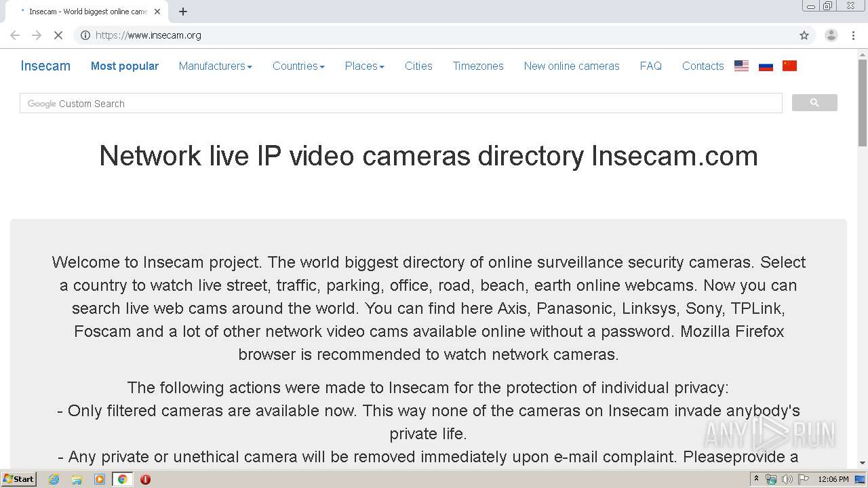Expand the Manufacturers dropdown
The image size is (868, 488).
click(x=216, y=66)
